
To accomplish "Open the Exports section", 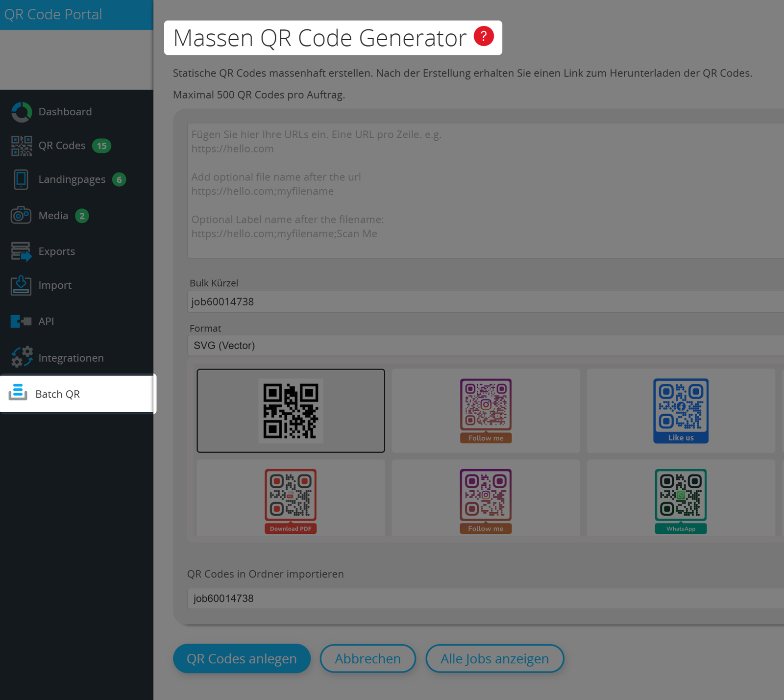I will (56, 251).
